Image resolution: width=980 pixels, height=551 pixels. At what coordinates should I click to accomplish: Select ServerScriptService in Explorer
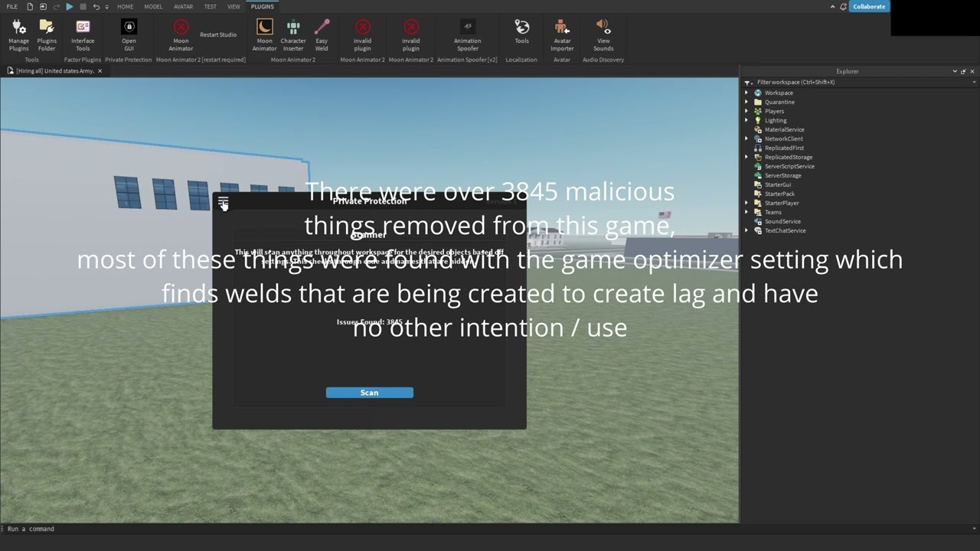(789, 166)
